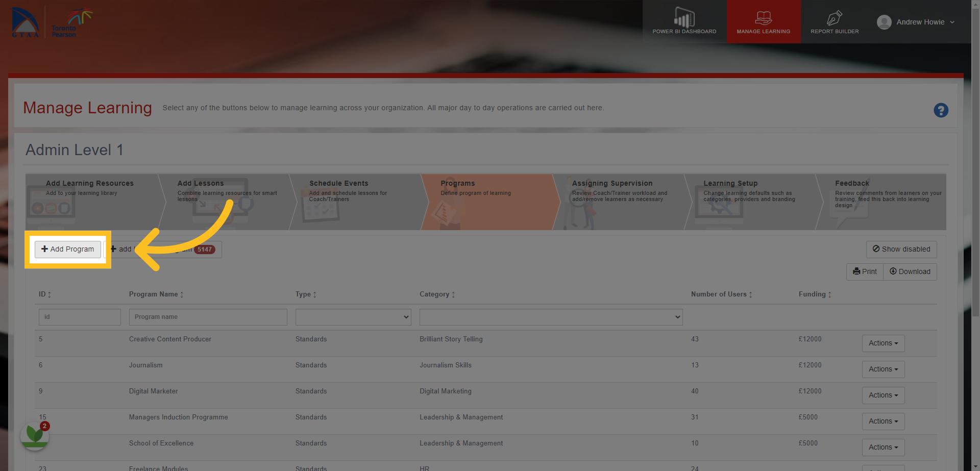Click the Manage Learning icon in header

tap(763, 18)
